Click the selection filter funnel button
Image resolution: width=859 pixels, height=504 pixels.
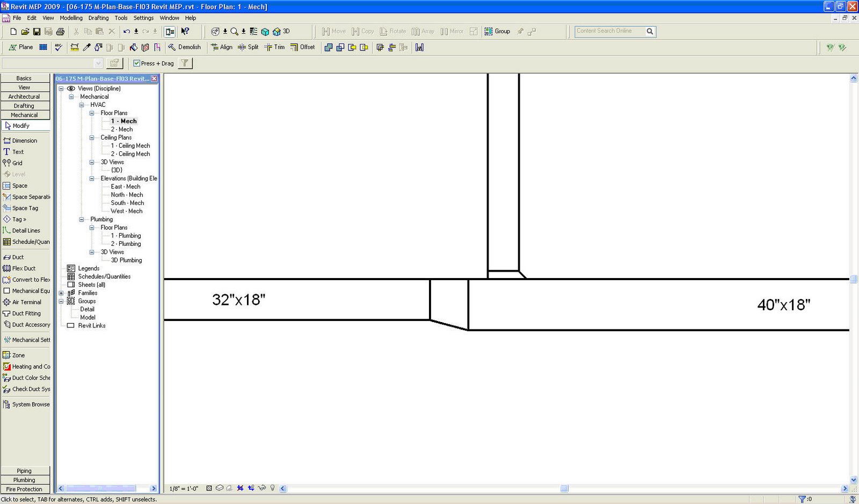(x=185, y=63)
